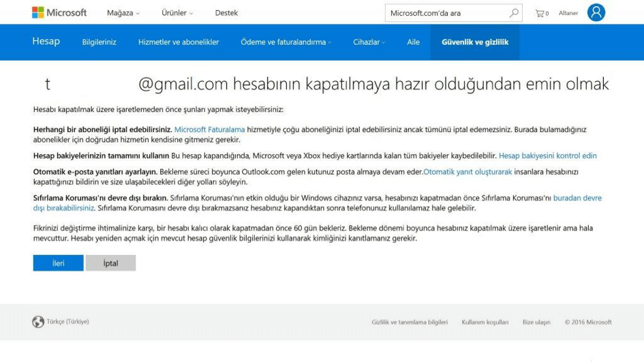Select Güvenlik ve gizlilik tab
Viewport: 644px width, 362px height.
[474, 42]
